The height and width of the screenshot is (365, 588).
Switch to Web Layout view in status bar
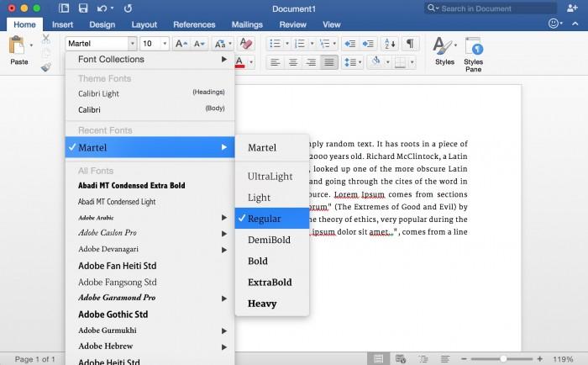pos(401,359)
